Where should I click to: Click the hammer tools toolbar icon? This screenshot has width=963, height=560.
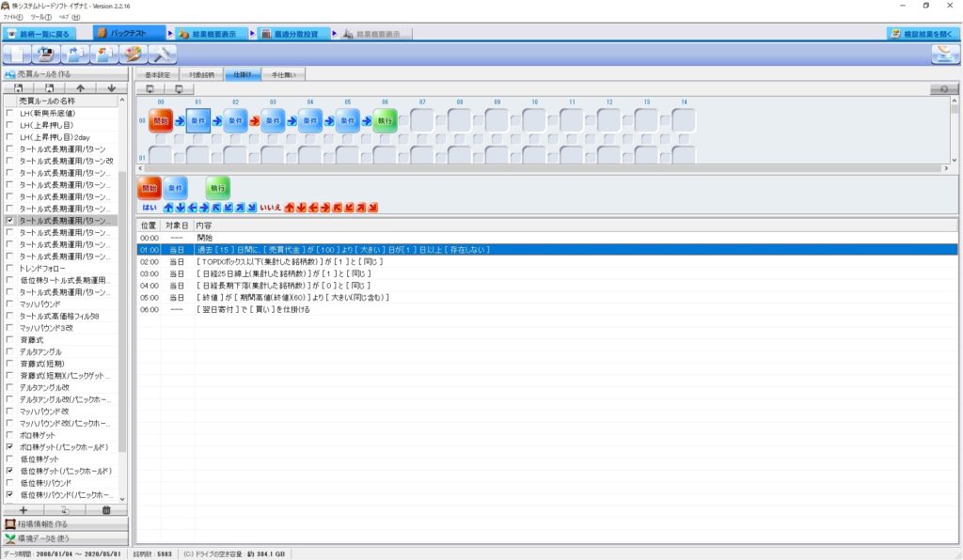point(164,54)
